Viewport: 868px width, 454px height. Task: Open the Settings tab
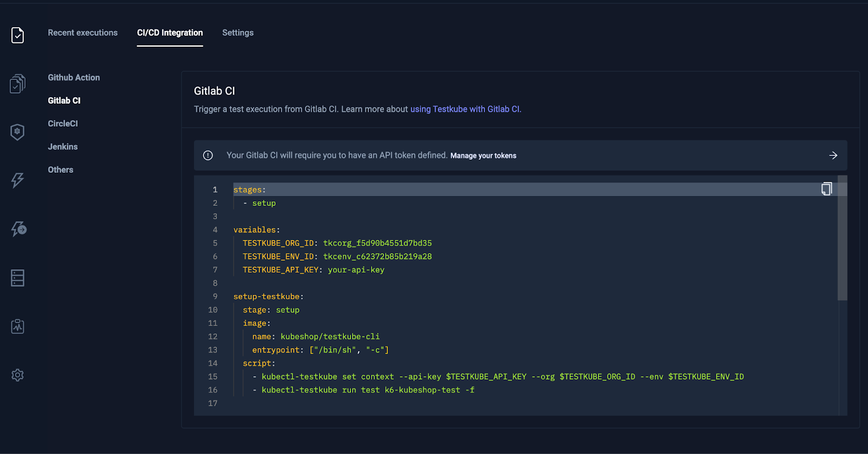(x=238, y=33)
